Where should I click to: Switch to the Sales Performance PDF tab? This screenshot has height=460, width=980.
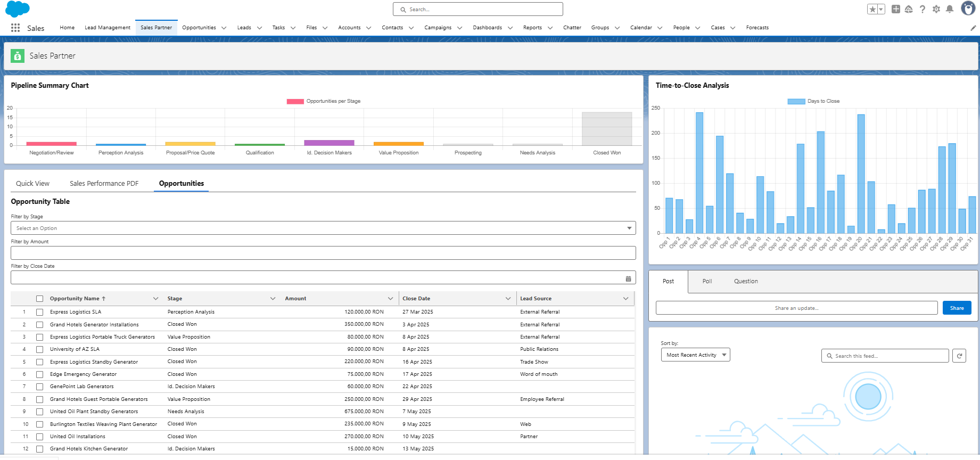click(x=104, y=184)
